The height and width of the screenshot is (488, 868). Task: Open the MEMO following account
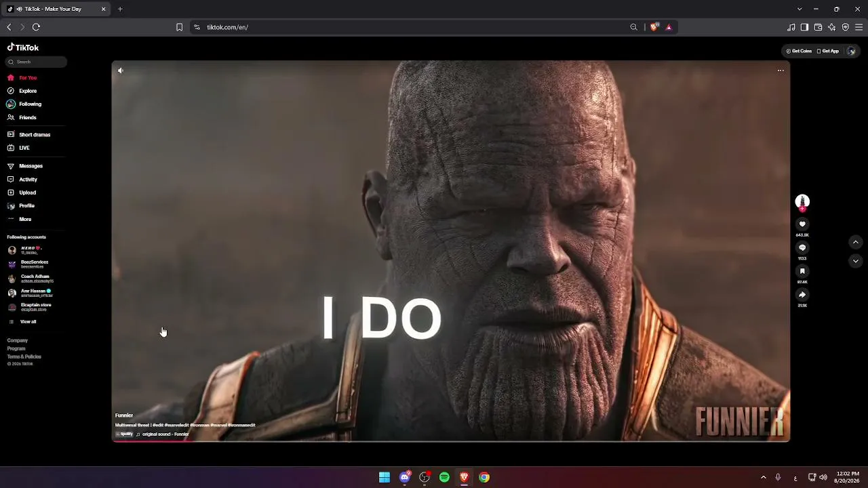[24, 250]
